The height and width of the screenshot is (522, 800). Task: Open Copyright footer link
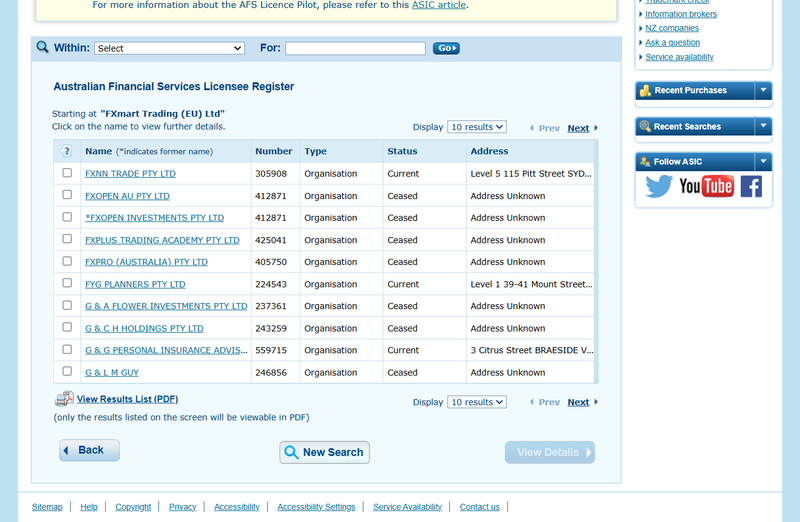[133, 507]
